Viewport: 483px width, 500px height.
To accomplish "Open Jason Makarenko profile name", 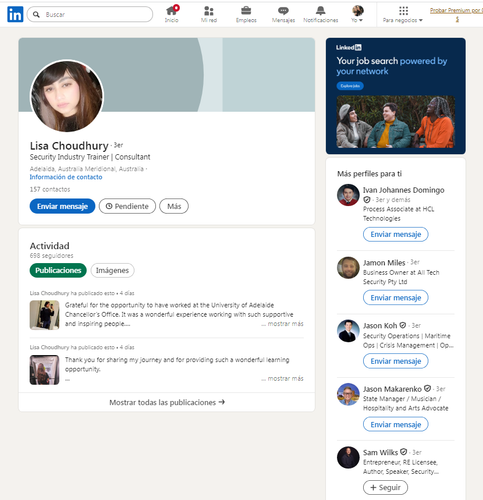I will [x=392, y=389].
